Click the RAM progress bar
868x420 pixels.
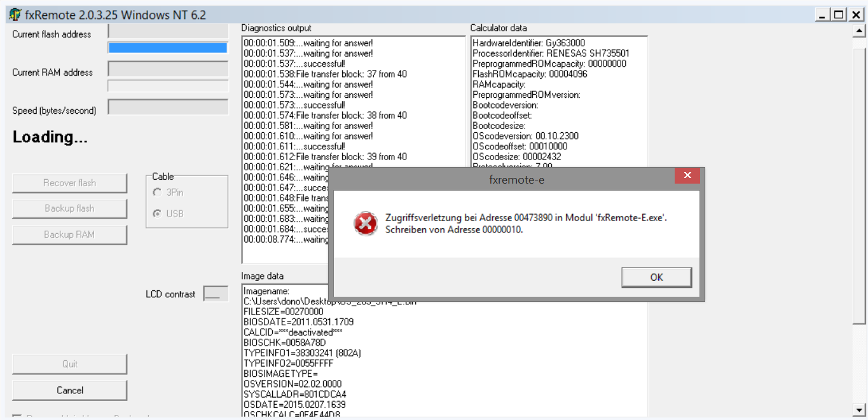point(168,86)
